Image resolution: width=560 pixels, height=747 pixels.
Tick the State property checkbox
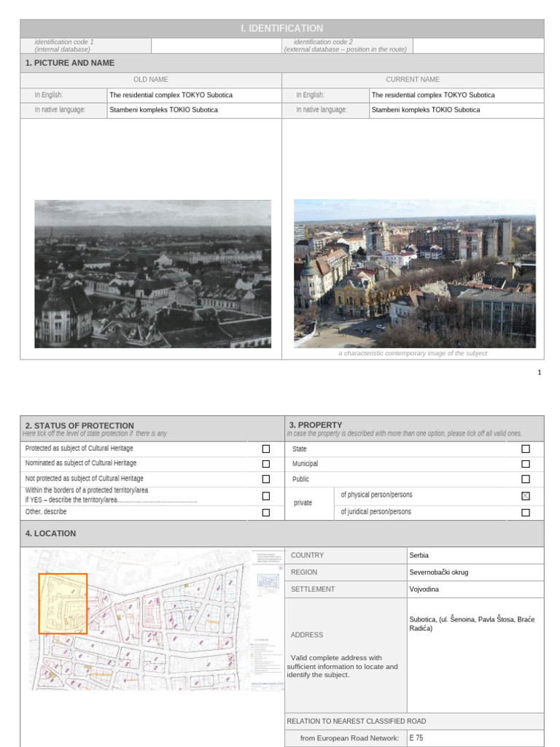click(x=525, y=449)
